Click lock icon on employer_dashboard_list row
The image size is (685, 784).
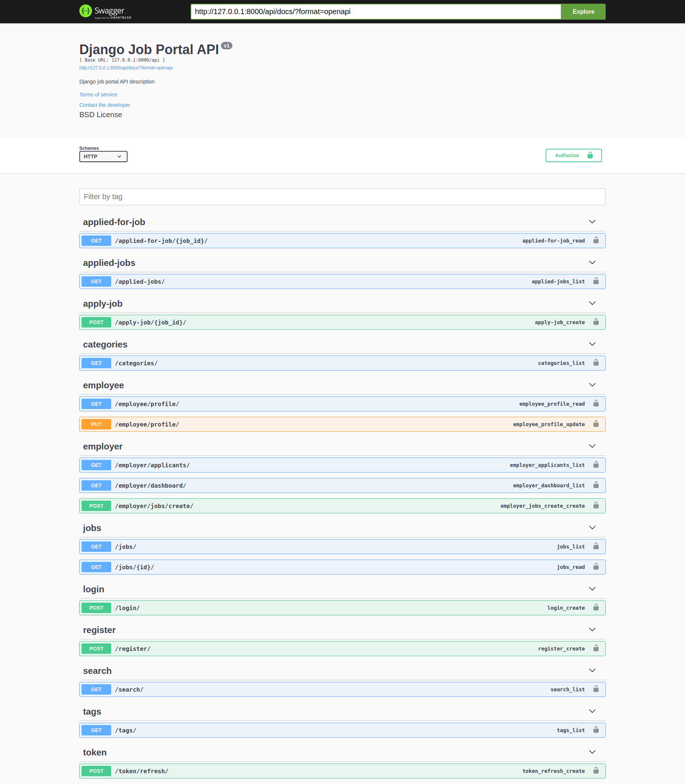pos(596,485)
